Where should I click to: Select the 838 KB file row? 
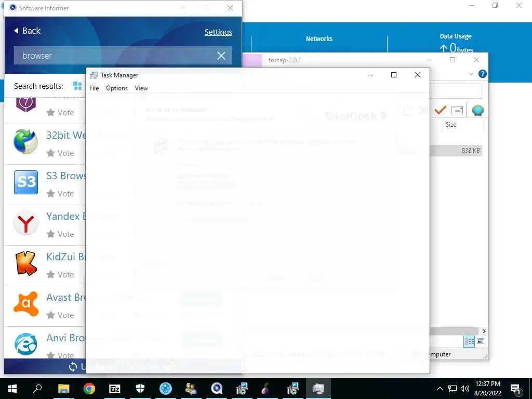tap(456, 151)
